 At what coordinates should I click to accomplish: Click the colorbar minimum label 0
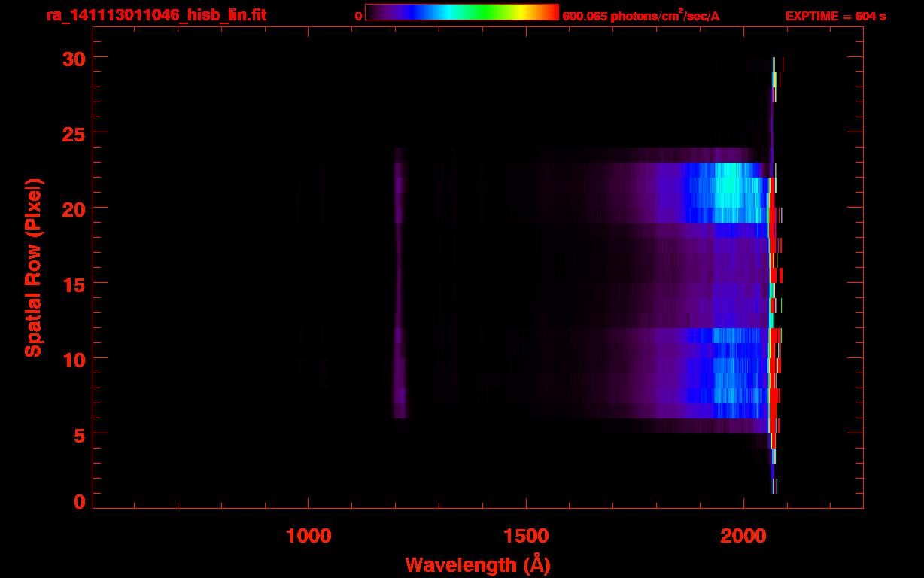point(359,16)
